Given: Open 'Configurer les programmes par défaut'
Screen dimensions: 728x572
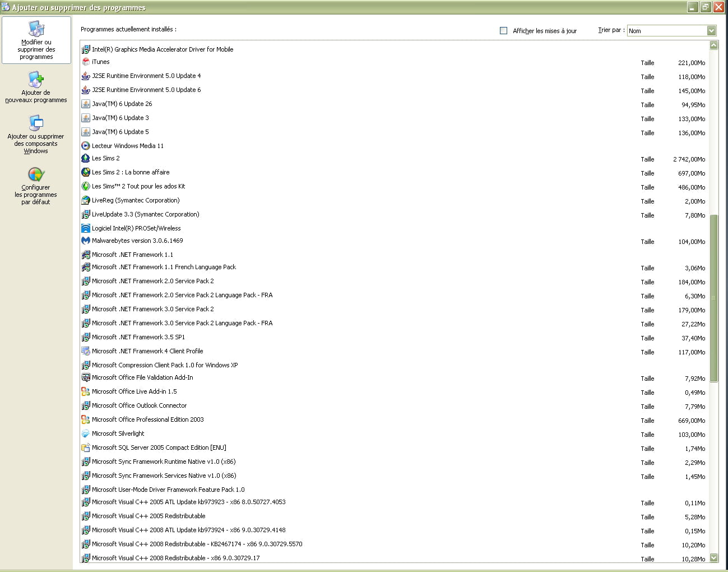Looking at the screenshot, I should click(x=36, y=186).
